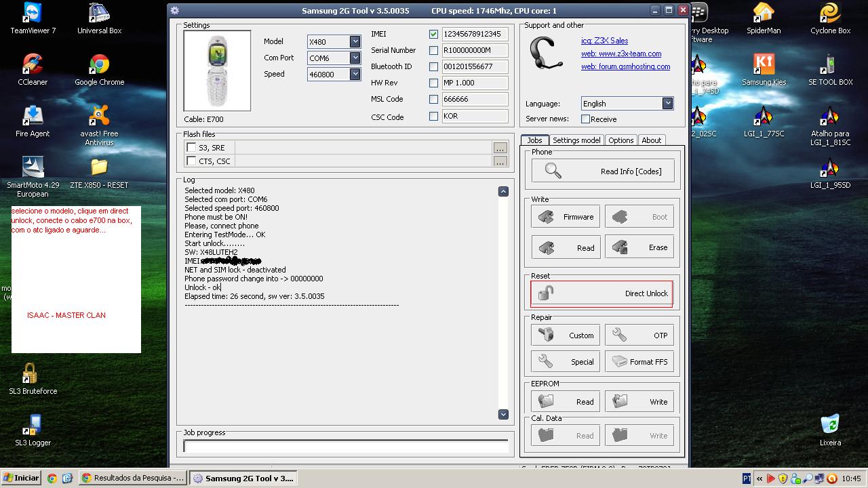Click the OTP repair button

point(639,335)
